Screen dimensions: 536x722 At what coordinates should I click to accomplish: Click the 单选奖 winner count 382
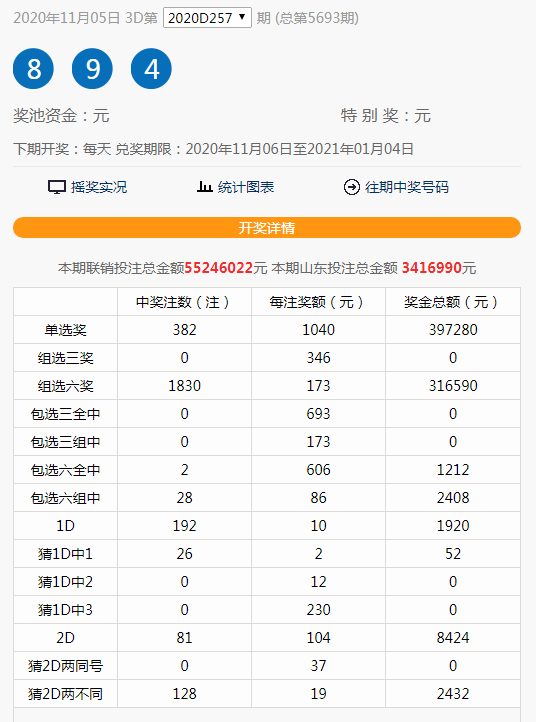[x=185, y=330]
